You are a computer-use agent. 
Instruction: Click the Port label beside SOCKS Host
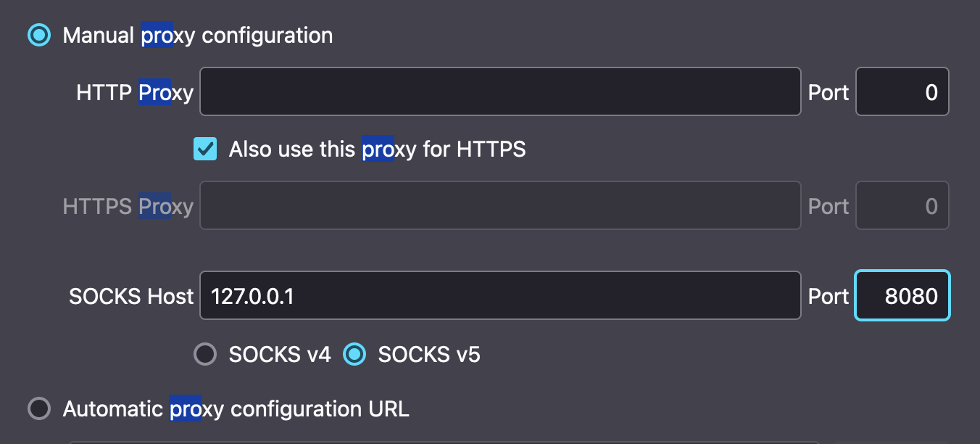(829, 296)
